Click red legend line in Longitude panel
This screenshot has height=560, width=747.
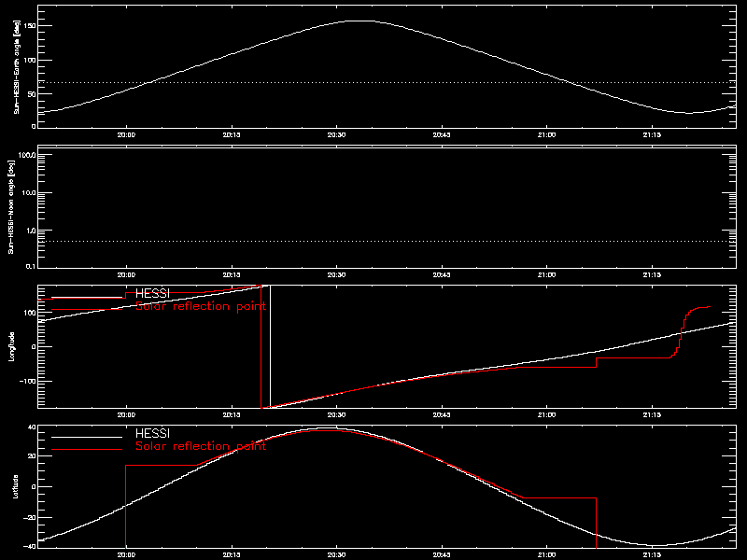87,310
